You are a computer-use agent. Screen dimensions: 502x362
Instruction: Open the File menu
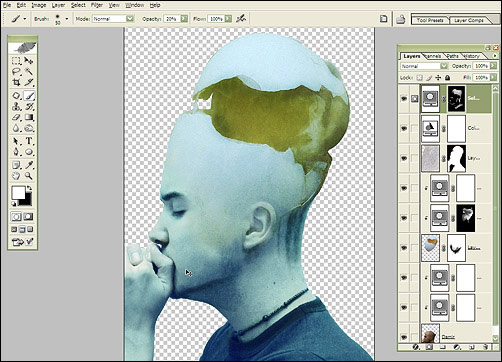coord(7,5)
